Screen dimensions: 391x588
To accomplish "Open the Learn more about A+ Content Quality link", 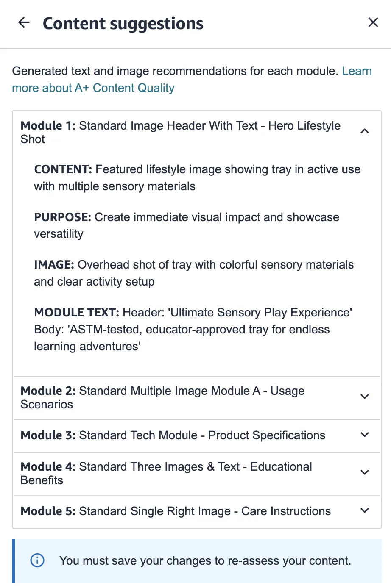I will [x=93, y=88].
